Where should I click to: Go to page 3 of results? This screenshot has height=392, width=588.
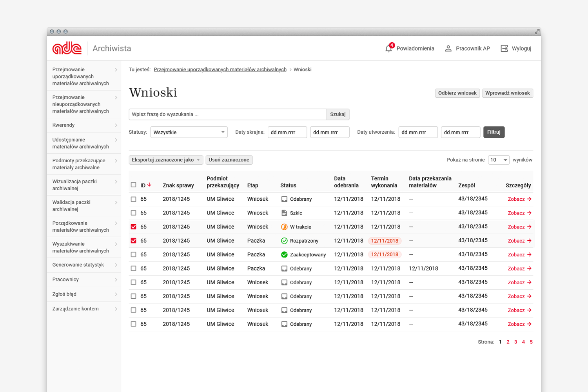click(x=515, y=342)
